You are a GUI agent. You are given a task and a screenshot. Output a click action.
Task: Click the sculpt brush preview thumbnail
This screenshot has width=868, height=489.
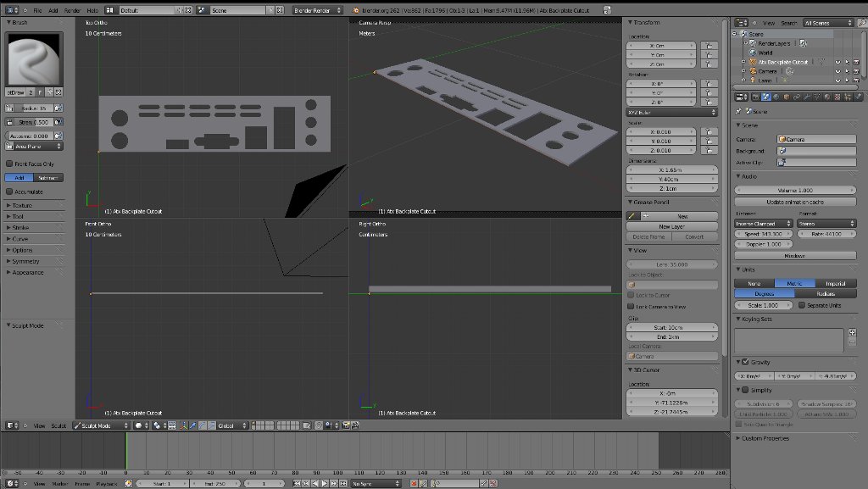32,57
